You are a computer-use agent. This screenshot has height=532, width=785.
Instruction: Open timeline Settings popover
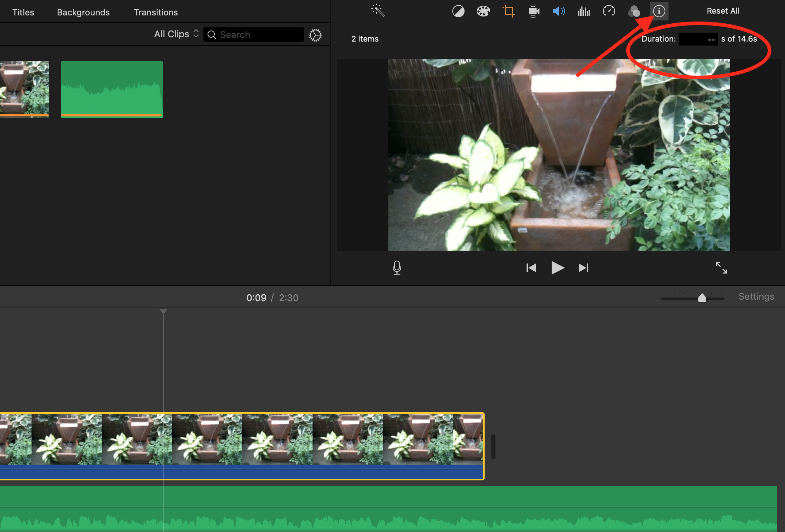coord(756,296)
